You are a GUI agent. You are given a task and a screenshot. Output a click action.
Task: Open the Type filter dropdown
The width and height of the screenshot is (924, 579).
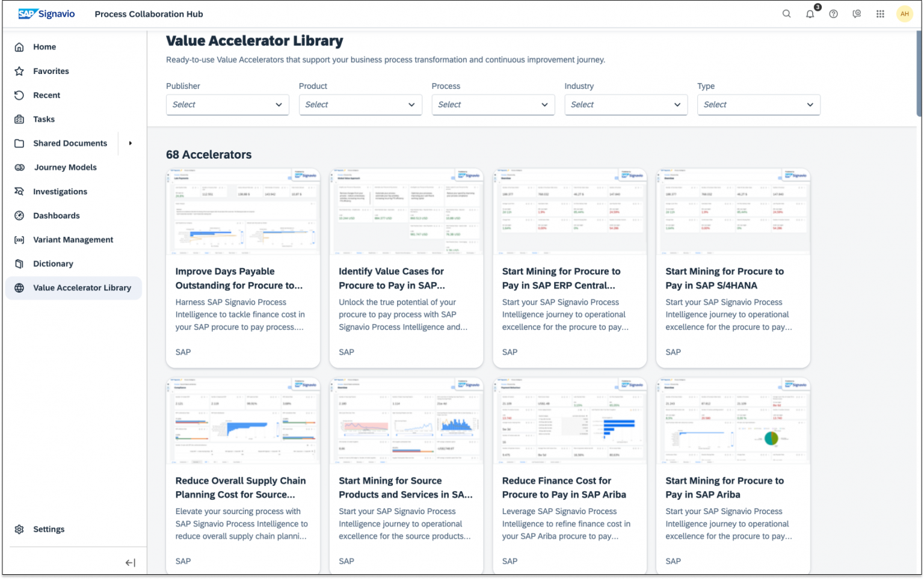(758, 105)
